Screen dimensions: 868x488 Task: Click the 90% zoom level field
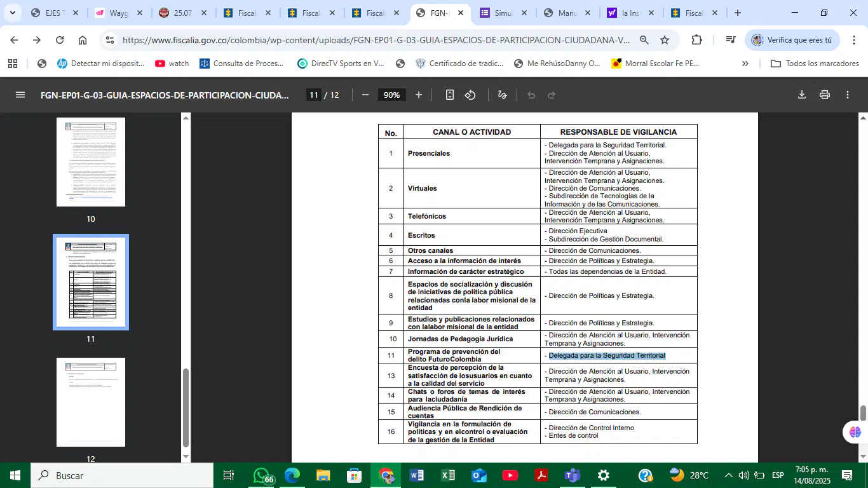coord(392,95)
